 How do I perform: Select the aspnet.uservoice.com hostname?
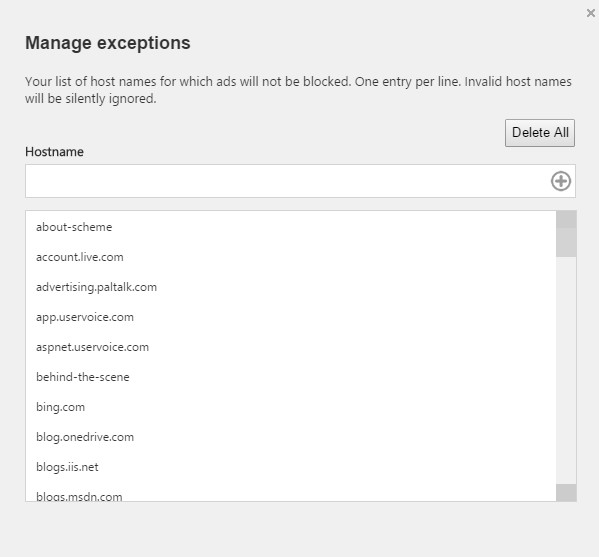(291, 347)
